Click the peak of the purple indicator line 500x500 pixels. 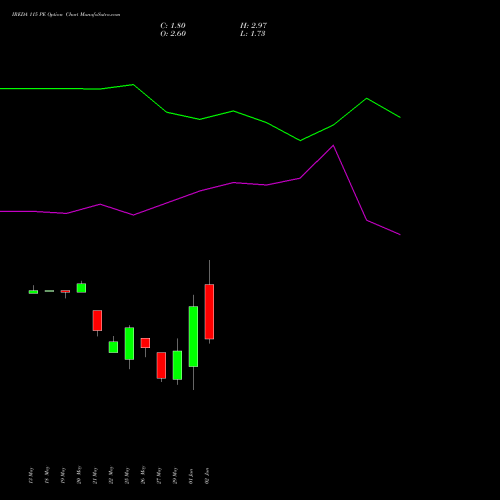pyautogui.click(x=333, y=146)
